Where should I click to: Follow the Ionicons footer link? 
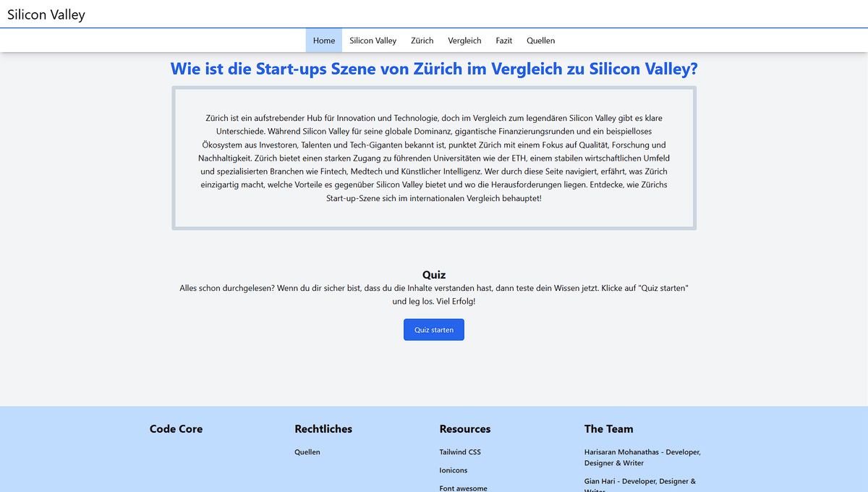pos(454,470)
